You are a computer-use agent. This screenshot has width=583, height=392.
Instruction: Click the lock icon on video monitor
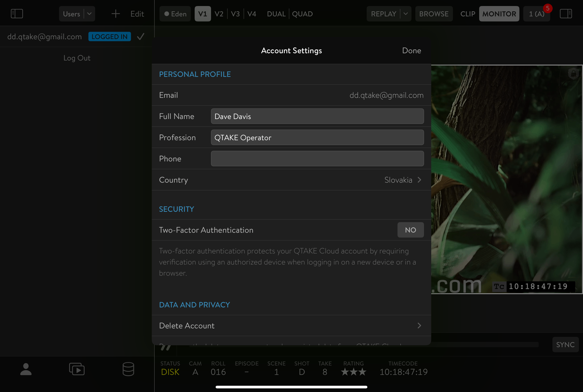tap(574, 73)
